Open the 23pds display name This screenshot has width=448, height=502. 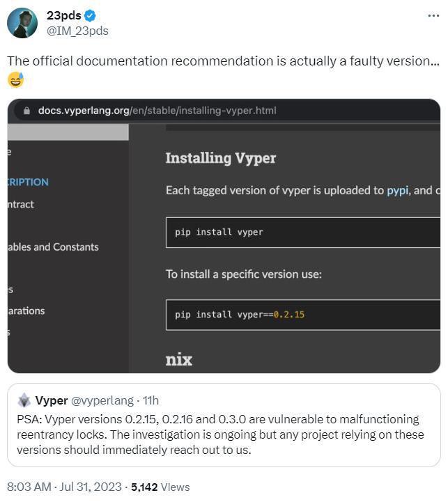pyautogui.click(x=63, y=16)
